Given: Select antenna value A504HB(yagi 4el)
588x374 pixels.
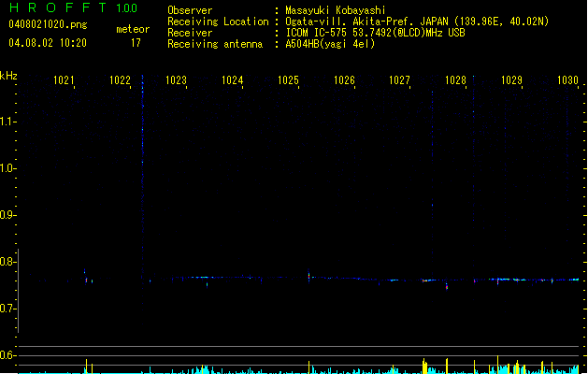Looking at the screenshot, I should (330, 44).
